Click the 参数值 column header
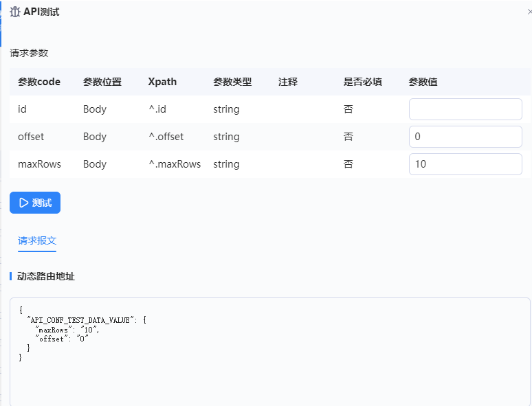Image resolution: width=532 pixels, height=406 pixels. pyautogui.click(x=423, y=82)
